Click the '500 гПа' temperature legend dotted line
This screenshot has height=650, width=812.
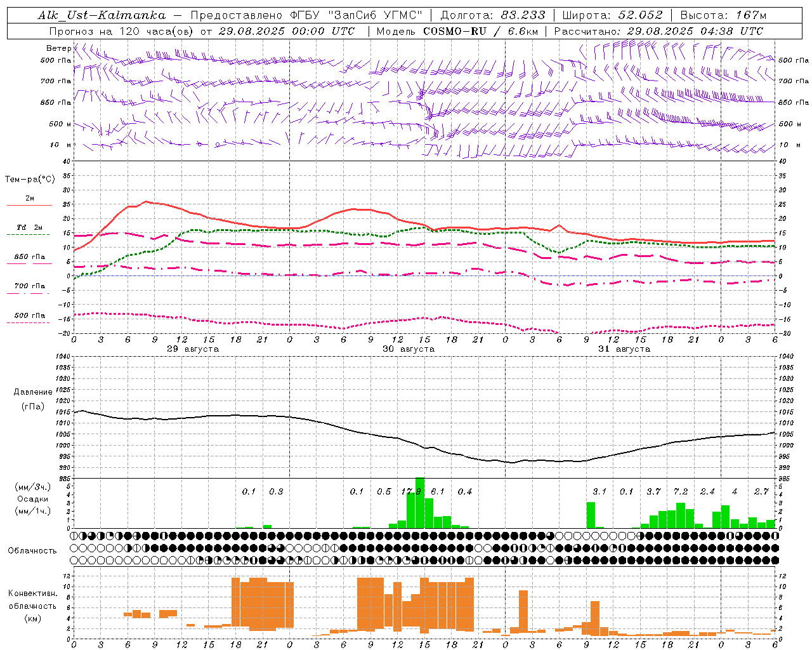pos(29,322)
